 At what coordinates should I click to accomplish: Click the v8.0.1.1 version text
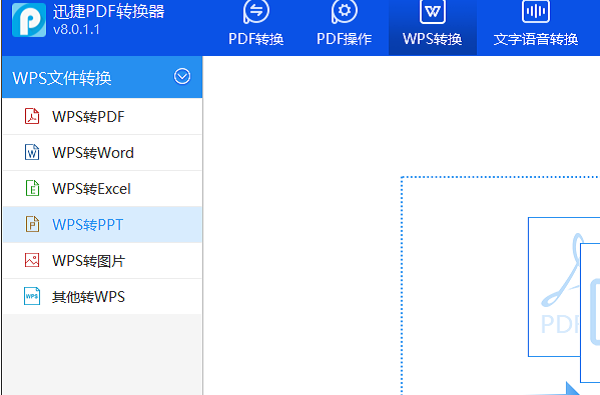(76, 29)
